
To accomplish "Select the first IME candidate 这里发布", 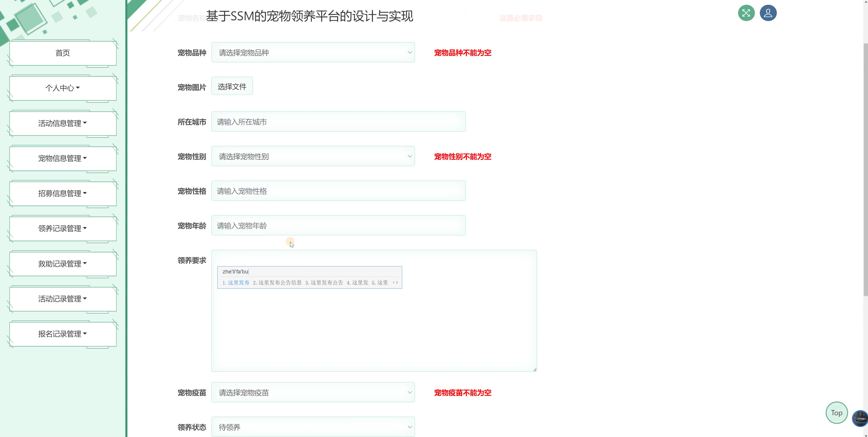I will [236, 282].
